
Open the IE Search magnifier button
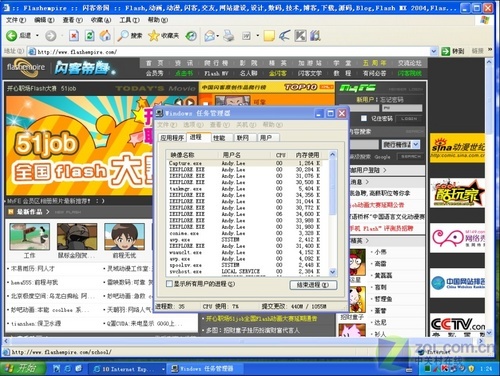[130, 36]
